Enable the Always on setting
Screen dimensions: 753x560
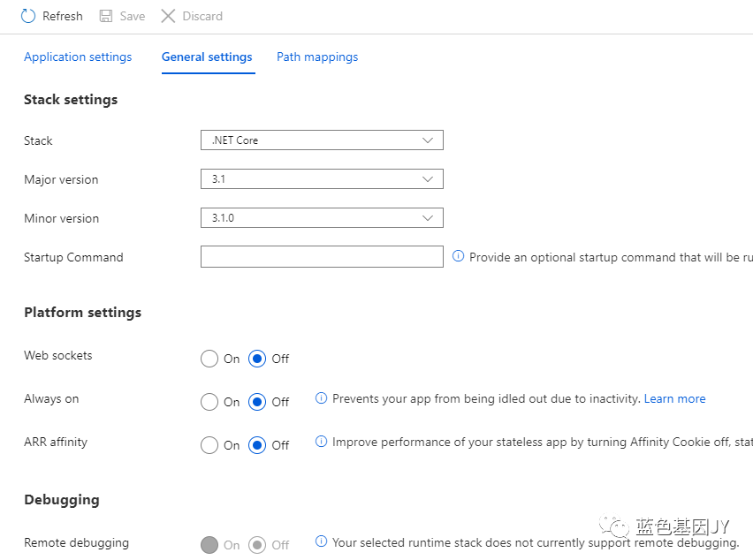point(209,402)
